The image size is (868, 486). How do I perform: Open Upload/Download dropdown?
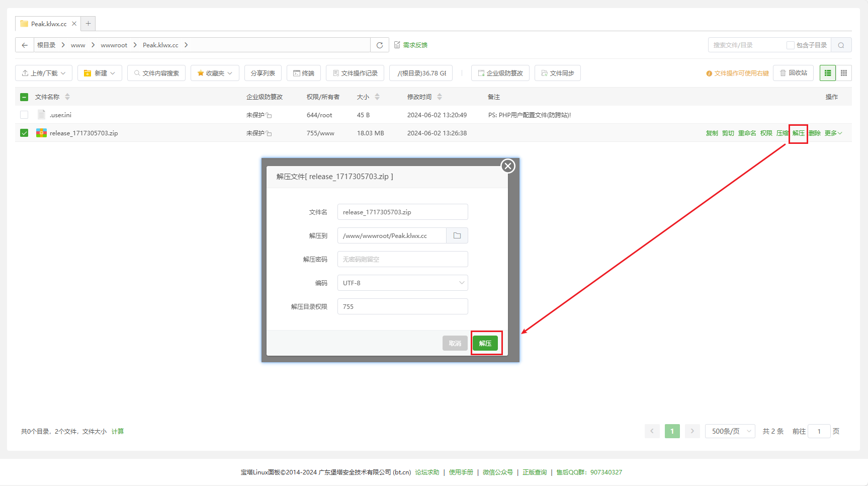point(44,73)
